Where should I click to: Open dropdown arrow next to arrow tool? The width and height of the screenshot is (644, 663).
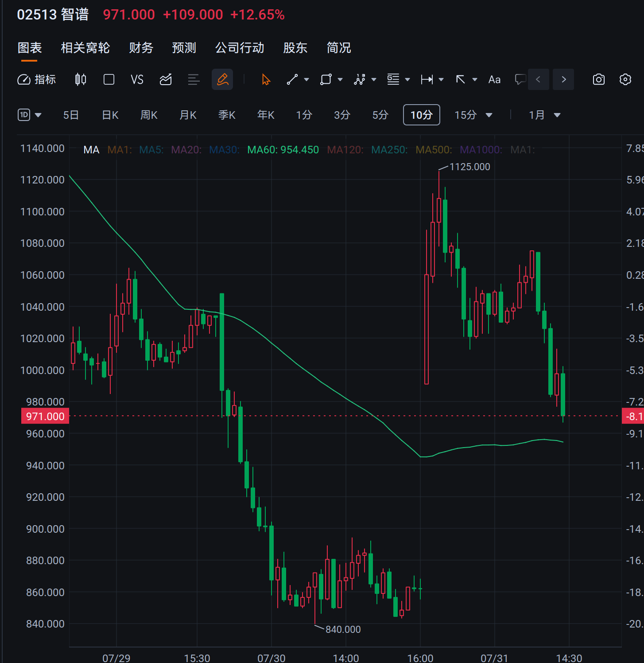(475, 80)
